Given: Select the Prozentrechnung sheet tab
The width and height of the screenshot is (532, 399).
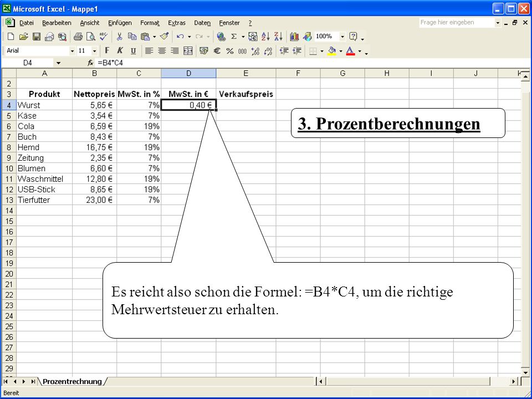Looking at the screenshot, I should (72, 381).
